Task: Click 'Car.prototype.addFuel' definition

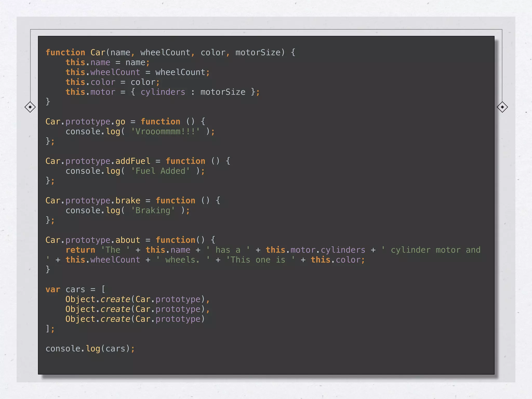Action: coord(98,161)
